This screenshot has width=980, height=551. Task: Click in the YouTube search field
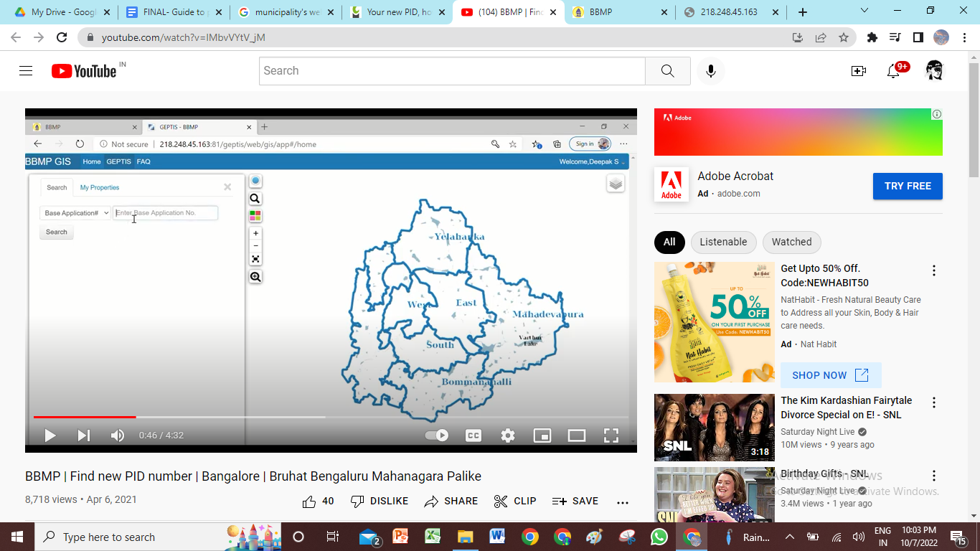(452, 70)
